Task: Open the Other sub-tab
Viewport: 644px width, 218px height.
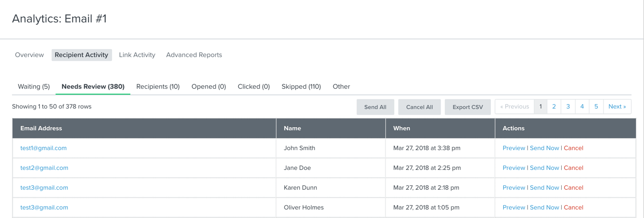Action: pyautogui.click(x=341, y=87)
